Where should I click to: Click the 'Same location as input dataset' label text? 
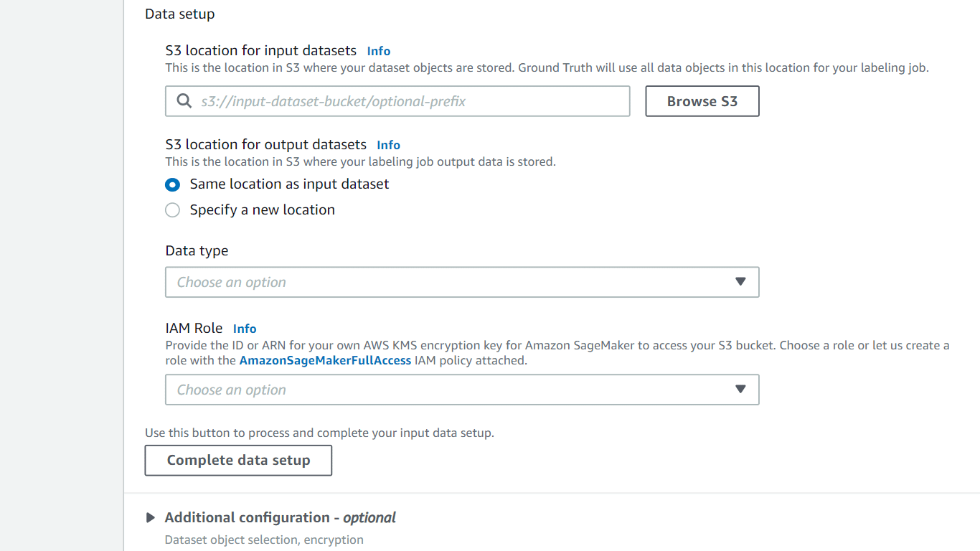pos(288,184)
